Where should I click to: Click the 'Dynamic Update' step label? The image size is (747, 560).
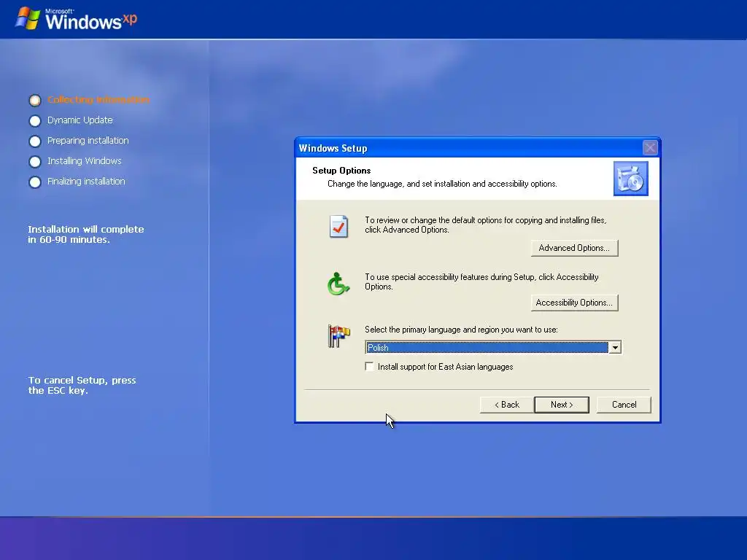(80, 120)
